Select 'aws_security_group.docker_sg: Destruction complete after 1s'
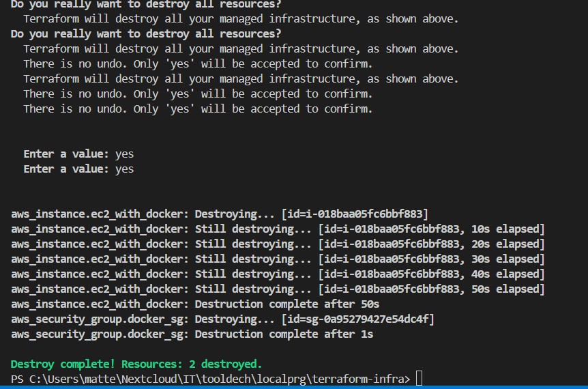The image size is (588, 389). (x=192, y=334)
